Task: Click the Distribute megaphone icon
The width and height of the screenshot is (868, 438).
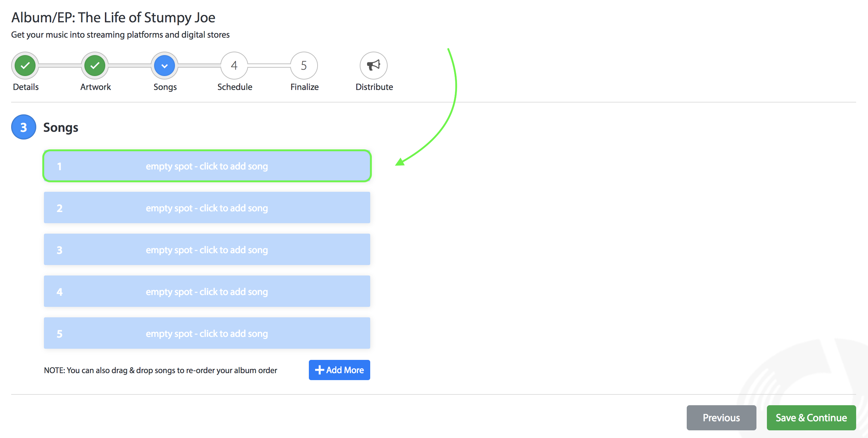Action: (x=374, y=65)
